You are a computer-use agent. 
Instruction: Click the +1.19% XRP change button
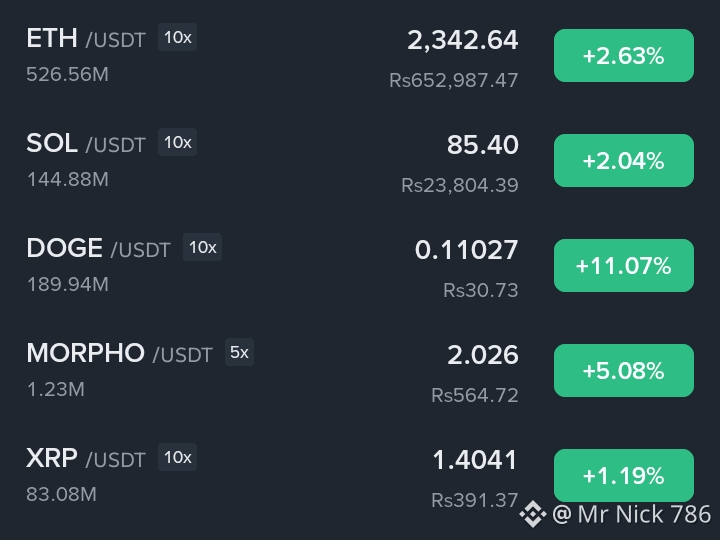(624, 475)
